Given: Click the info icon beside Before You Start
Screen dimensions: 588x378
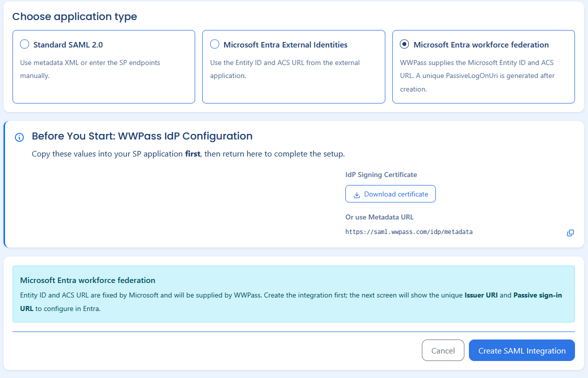Looking at the screenshot, I should coord(20,137).
